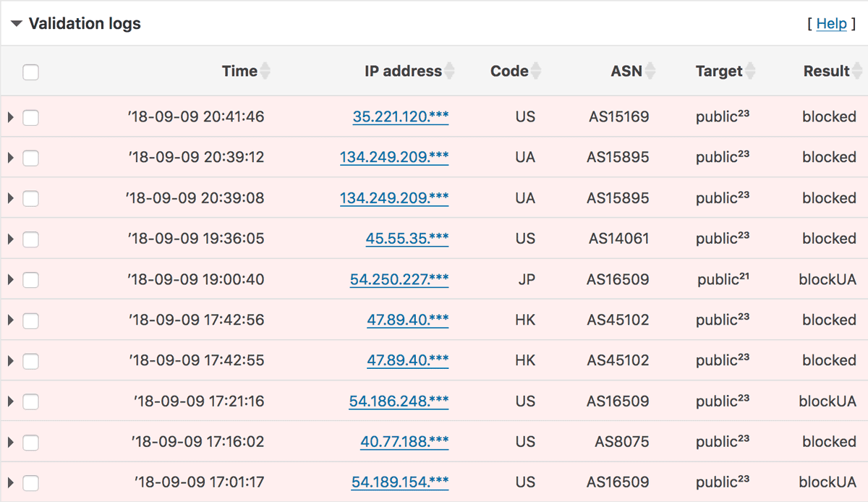This screenshot has width=868, height=502.
Task: Expand the row at 17:42:55
Action: tap(10, 360)
